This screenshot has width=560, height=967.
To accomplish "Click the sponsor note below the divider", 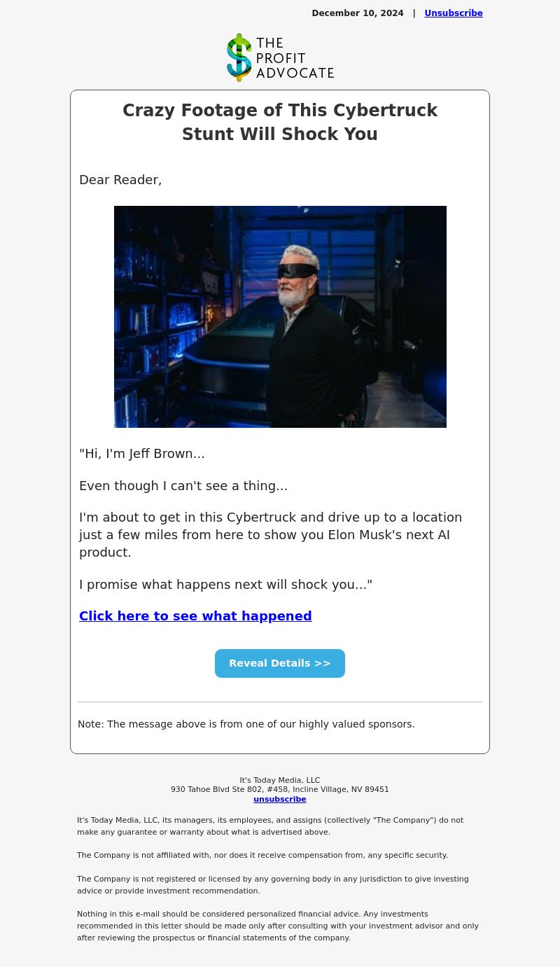I will coord(246,724).
